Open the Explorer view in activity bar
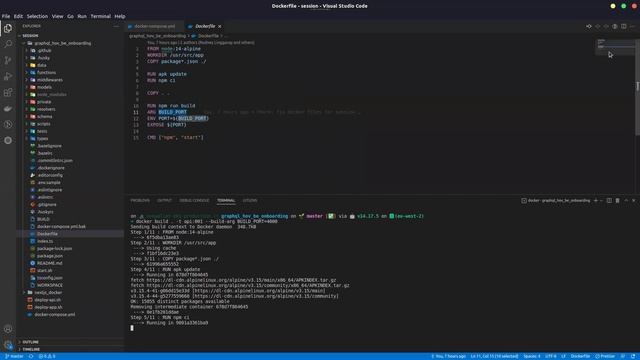 coord(8,28)
